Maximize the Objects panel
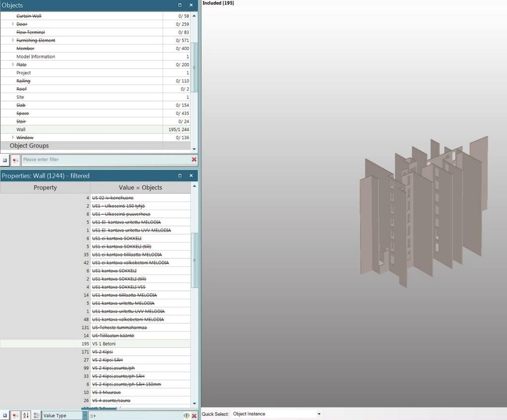The height and width of the screenshot is (420, 507). tap(180, 5)
